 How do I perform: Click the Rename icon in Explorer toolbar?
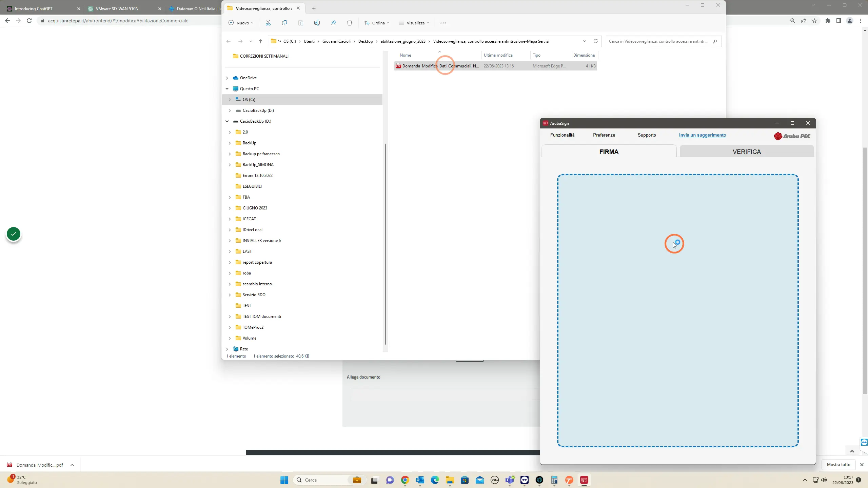coord(317,23)
